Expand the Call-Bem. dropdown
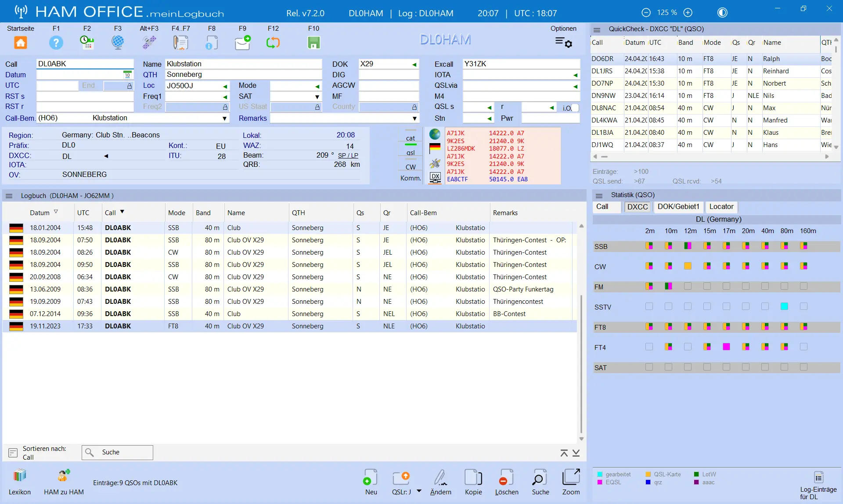Viewport: 843px width, 504px height. (x=224, y=119)
